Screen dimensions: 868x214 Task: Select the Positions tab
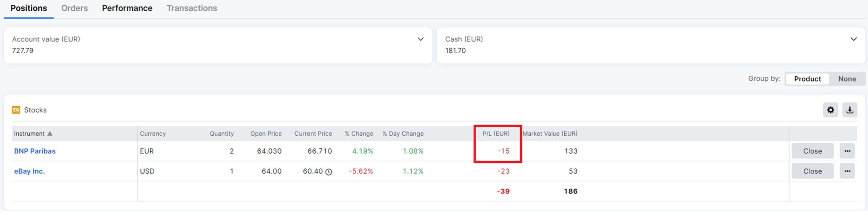point(29,8)
